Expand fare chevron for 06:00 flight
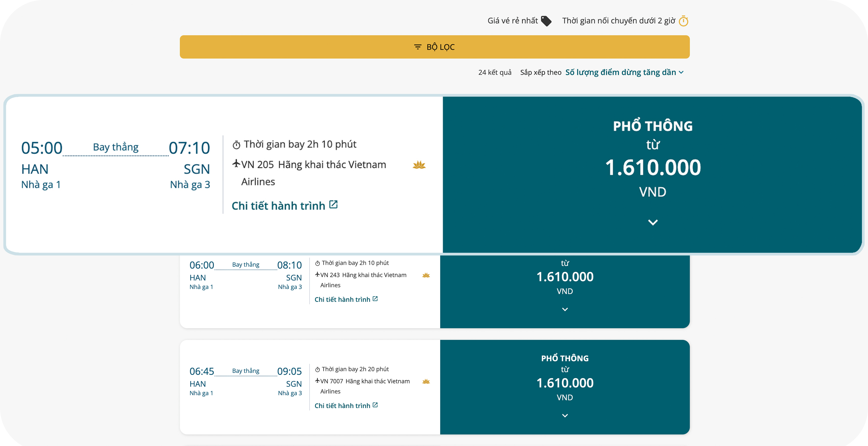The height and width of the screenshot is (446, 868). pos(565,309)
